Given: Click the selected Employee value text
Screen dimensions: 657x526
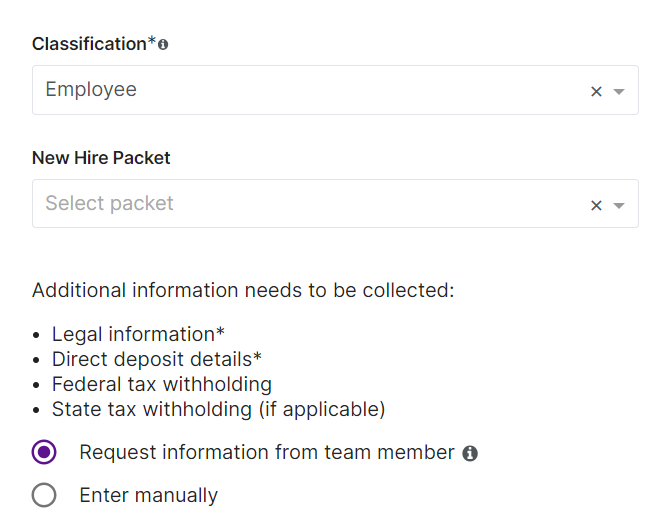Looking at the screenshot, I should pyautogui.click(x=91, y=90).
